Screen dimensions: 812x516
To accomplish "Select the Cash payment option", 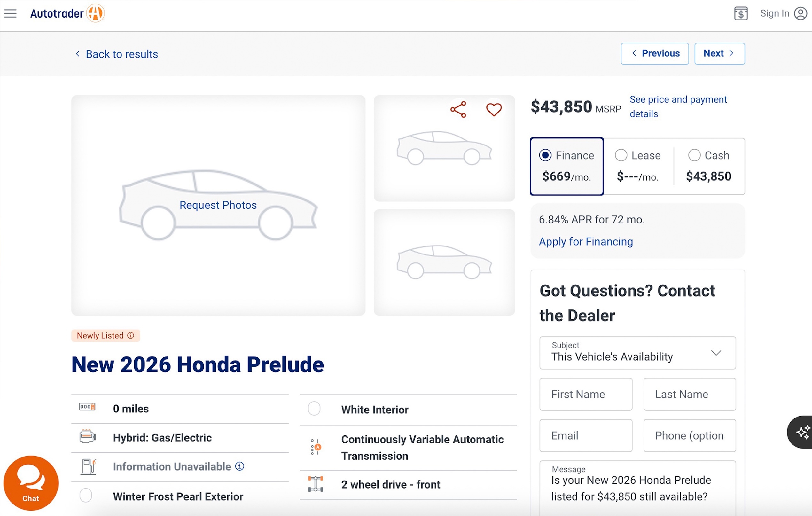I will 694,155.
